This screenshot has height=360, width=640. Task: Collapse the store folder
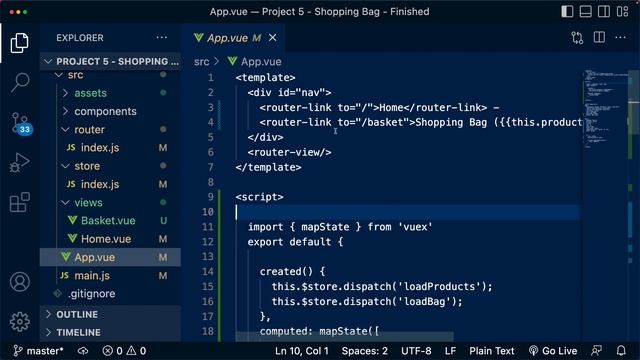(110, 166)
